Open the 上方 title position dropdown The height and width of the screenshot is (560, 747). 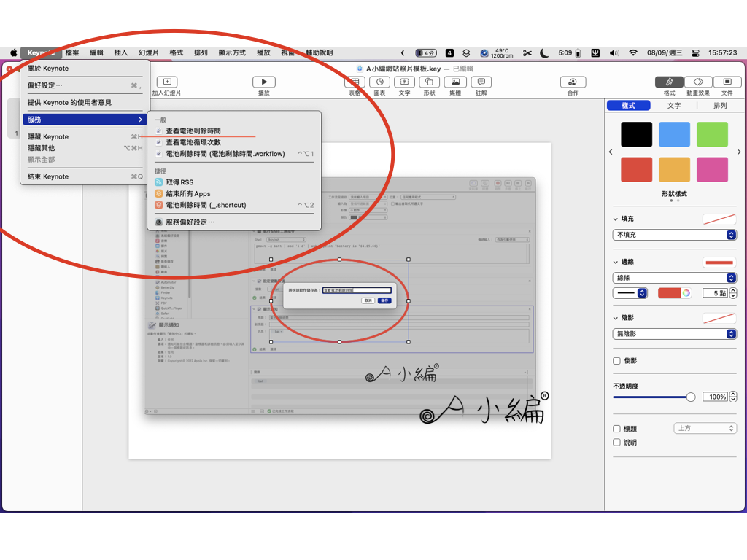tap(705, 428)
